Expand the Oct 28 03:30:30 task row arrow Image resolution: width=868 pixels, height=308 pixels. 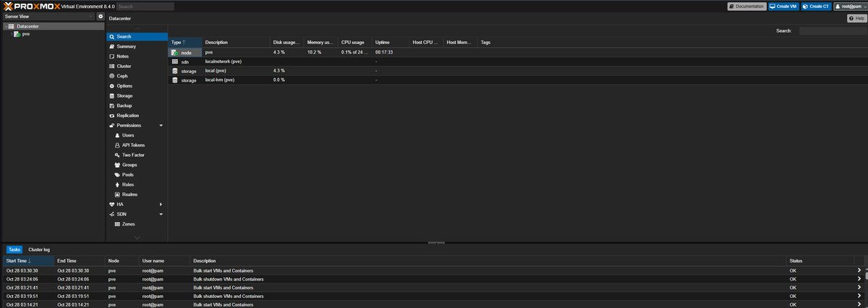point(859,270)
